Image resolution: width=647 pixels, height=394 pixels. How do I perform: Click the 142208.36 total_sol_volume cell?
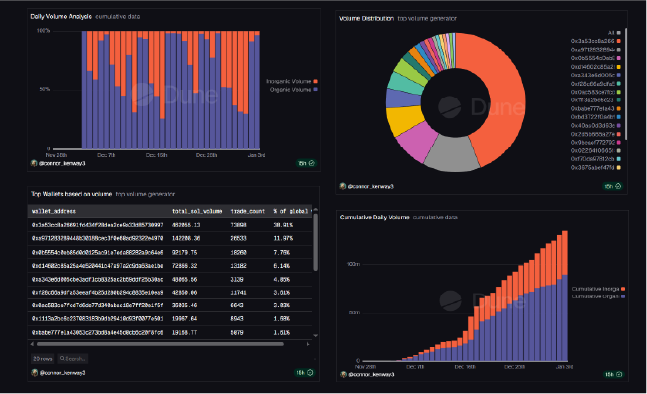coord(186,238)
